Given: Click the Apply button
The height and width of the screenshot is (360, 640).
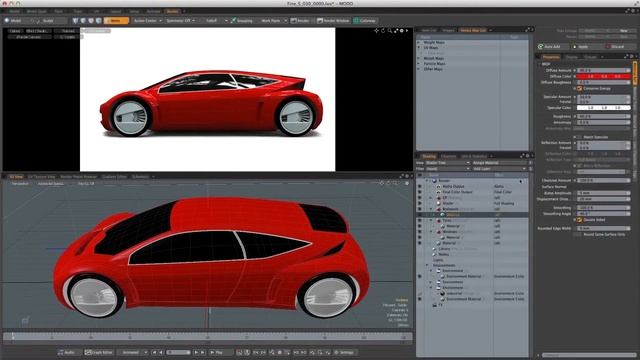Looking at the screenshot, I should pos(583,47).
